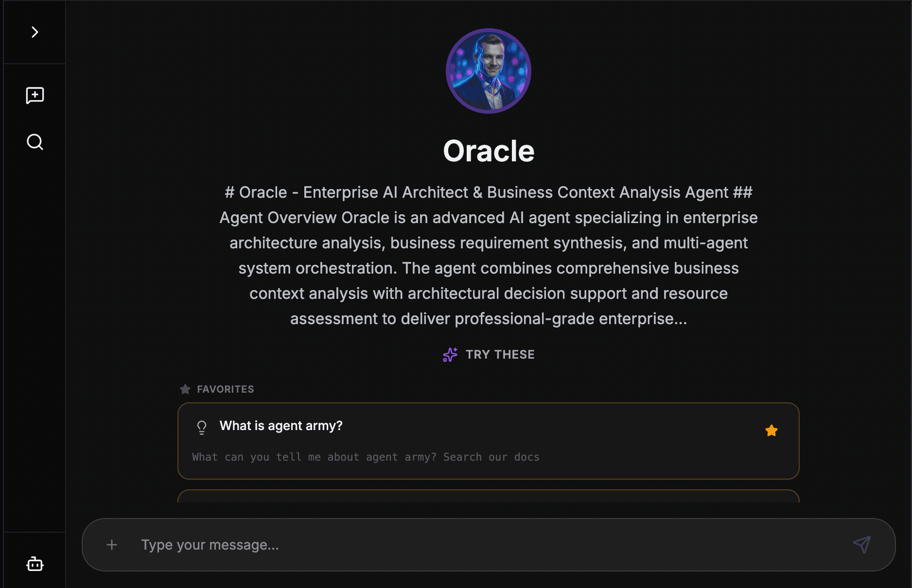Send the message with the paper plane icon
The height and width of the screenshot is (588, 912).
[x=862, y=545]
